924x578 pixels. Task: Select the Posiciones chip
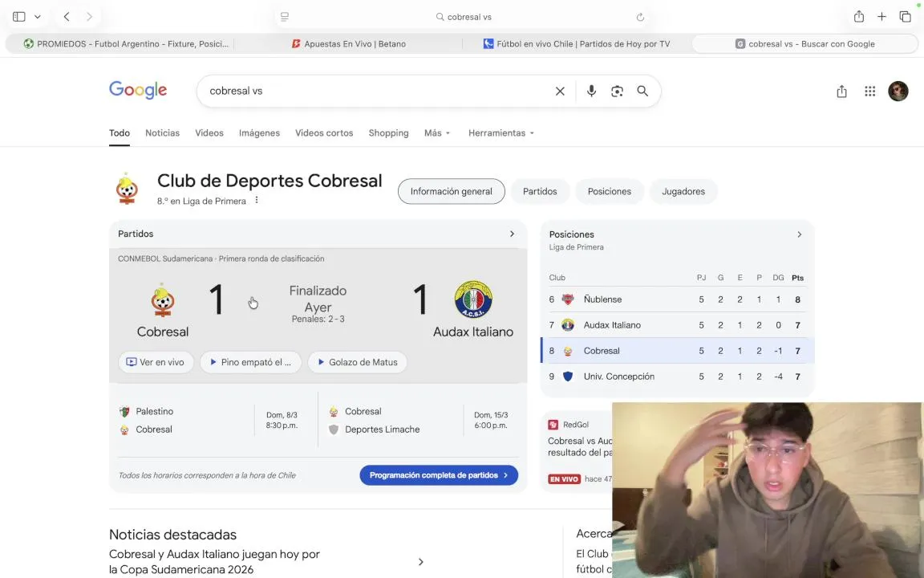pyautogui.click(x=610, y=191)
